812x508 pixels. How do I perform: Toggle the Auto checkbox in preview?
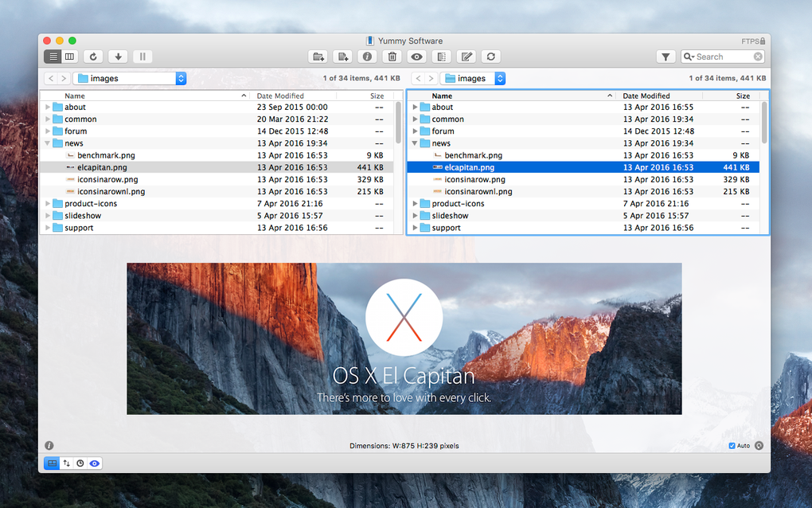coord(732,445)
